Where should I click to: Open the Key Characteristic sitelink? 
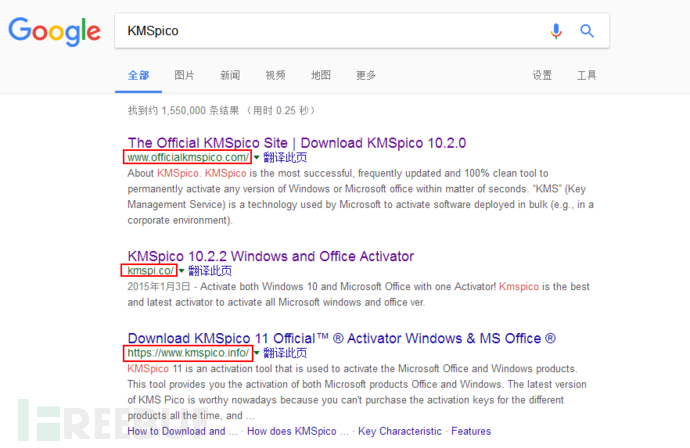(400, 431)
